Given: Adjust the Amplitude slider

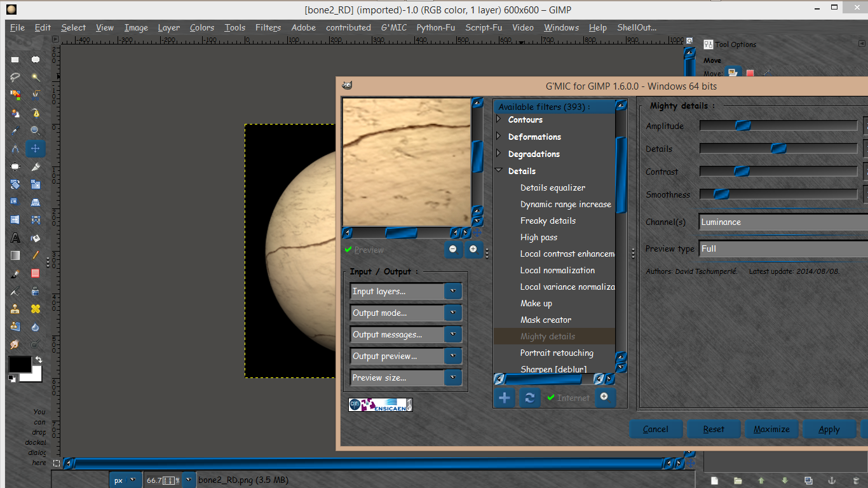Looking at the screenshot, I should (x=778, y=126).
